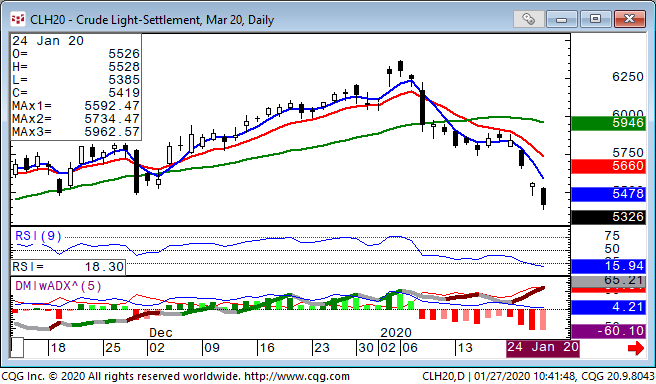
Task: Click the chain link icon button
Action: [528, 19]
